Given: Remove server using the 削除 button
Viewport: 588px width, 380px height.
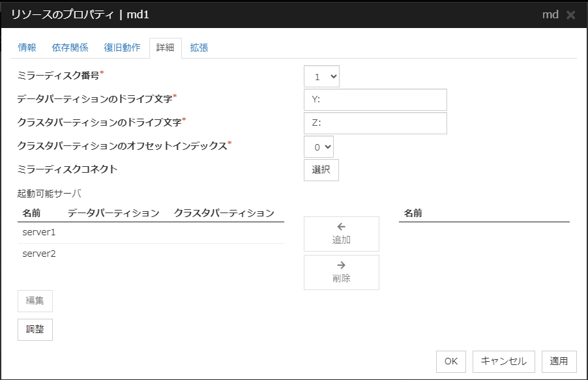Looking at the screenshot, I should click(x=341, y=272).
